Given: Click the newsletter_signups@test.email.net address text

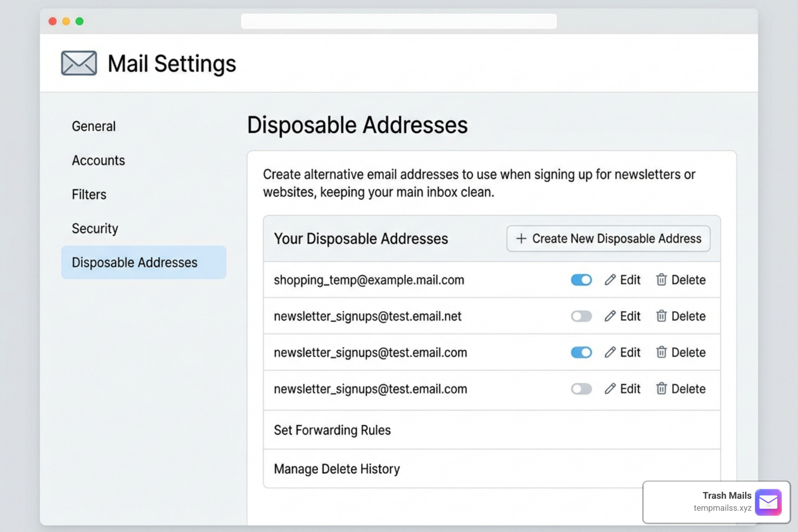Looking at the screenshot, I should click(x=367, y=316).
